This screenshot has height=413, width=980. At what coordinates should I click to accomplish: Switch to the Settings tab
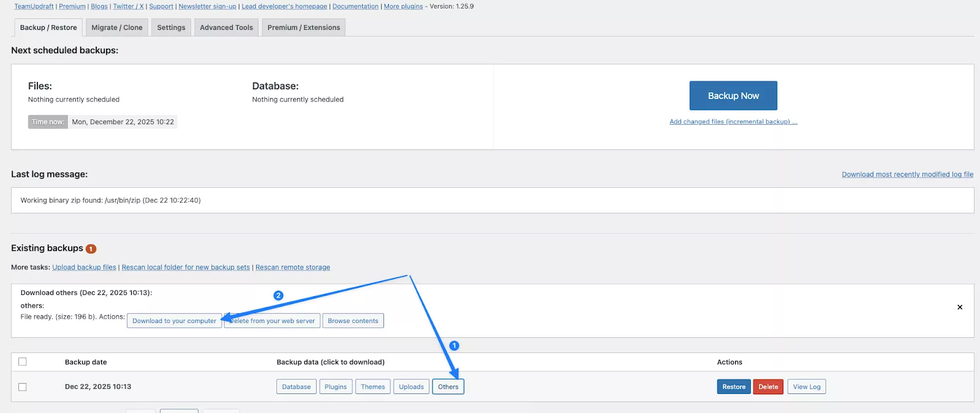tap(171, 28)
